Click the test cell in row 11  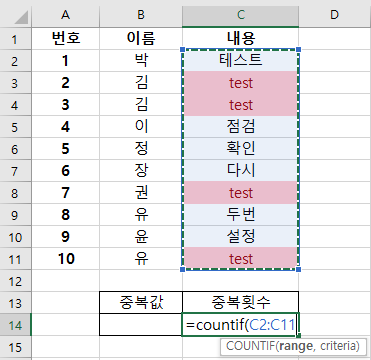tap(240, 258)
